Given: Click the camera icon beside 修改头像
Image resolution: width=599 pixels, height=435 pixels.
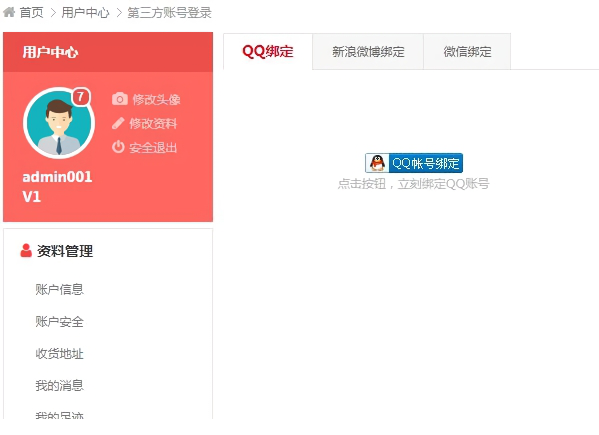Looking at the screenshot, I should tap(120, 99).
